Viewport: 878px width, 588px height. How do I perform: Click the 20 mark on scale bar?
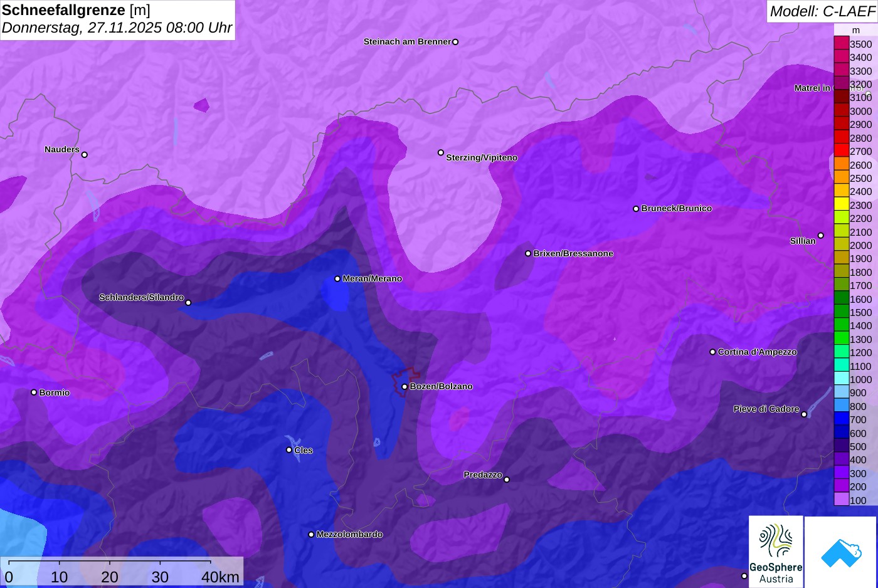click(x=110, y=577)
